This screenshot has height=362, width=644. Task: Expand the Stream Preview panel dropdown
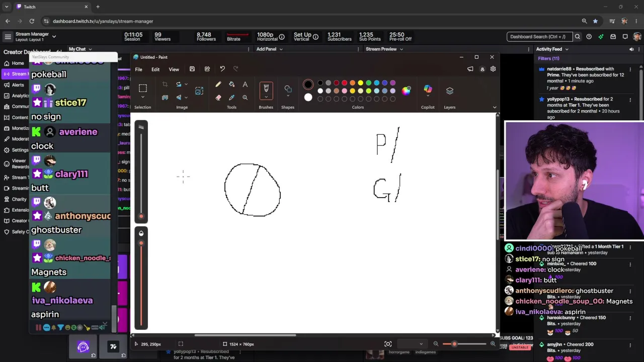point(401,49)
